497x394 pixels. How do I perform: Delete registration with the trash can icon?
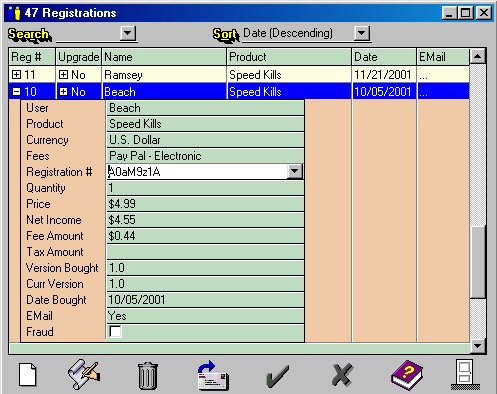pyautogui.click(x=148, y=376)
